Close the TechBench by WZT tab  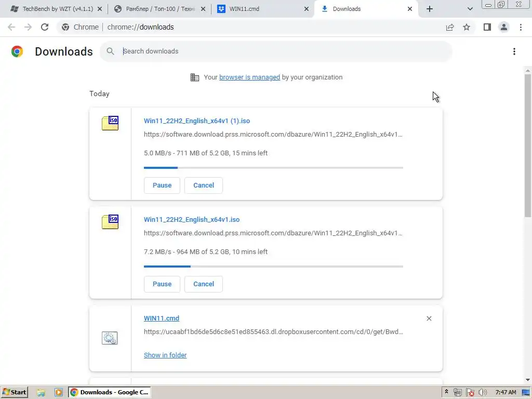(100, 9)
